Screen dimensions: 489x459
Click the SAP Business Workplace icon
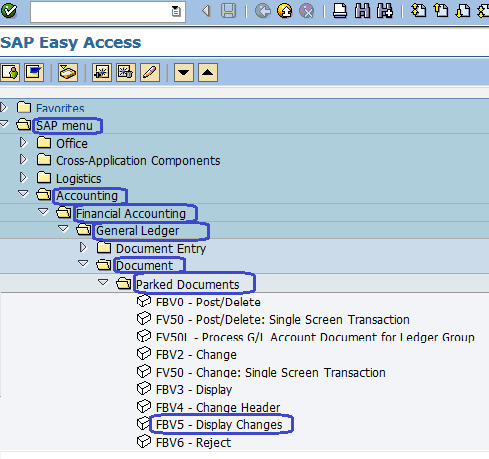tap(68, 72)
